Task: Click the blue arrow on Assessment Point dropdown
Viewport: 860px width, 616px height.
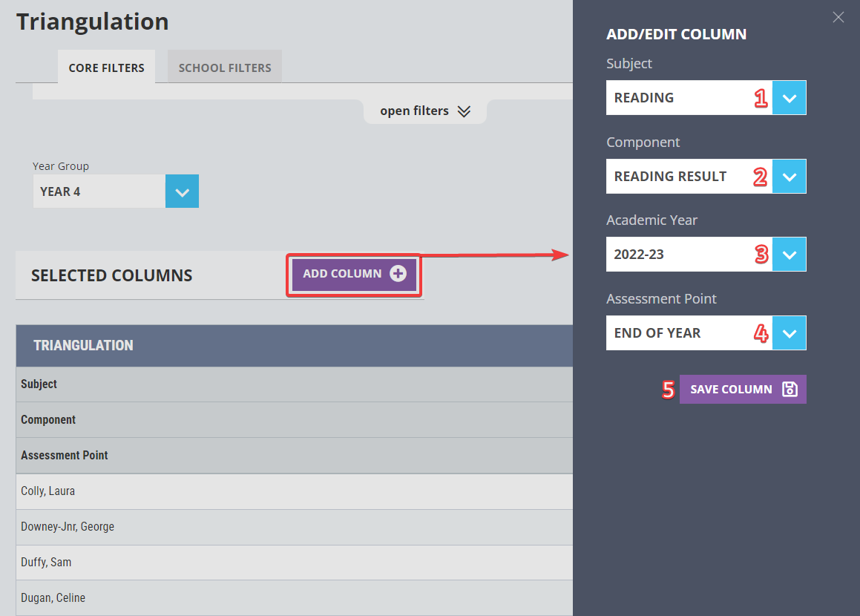Action: click(x=790, y=332)
